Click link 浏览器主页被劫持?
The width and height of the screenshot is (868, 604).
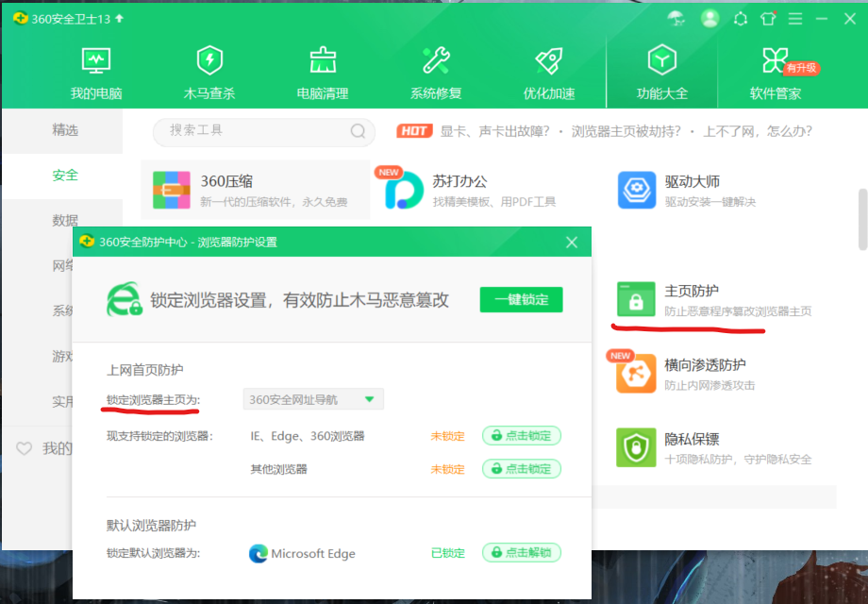click(626, 131)
